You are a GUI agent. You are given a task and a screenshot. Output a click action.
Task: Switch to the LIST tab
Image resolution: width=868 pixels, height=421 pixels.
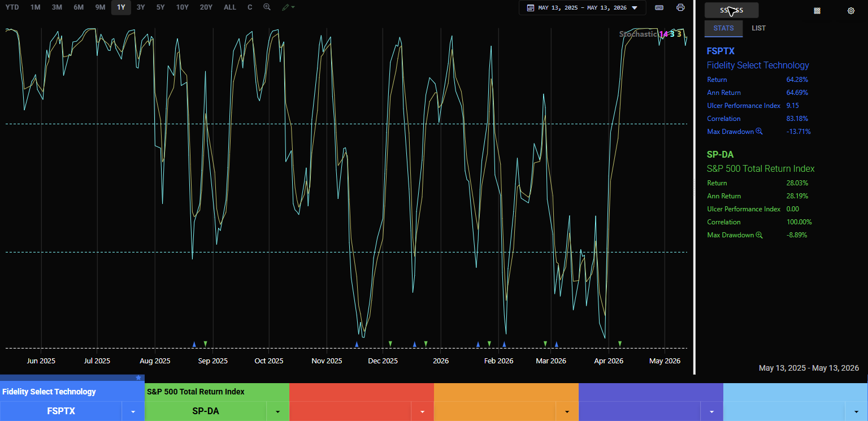[759, 28]
